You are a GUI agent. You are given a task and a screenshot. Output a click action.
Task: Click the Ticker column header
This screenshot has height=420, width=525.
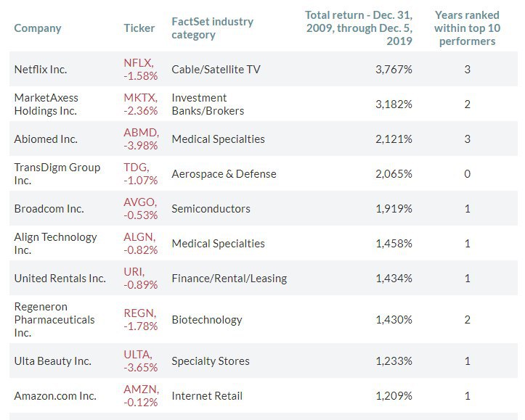pyautogui.click(x=139, y=28)
